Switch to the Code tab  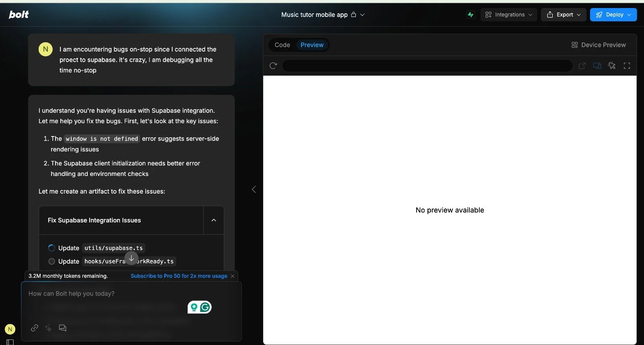click(x=282, y=45)
